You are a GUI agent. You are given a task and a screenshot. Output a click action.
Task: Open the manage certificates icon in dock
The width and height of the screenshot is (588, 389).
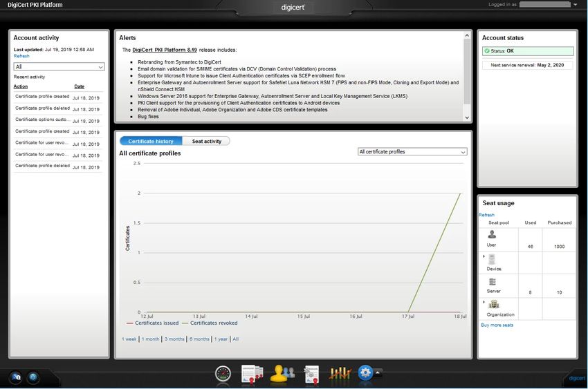click(252, 373)
